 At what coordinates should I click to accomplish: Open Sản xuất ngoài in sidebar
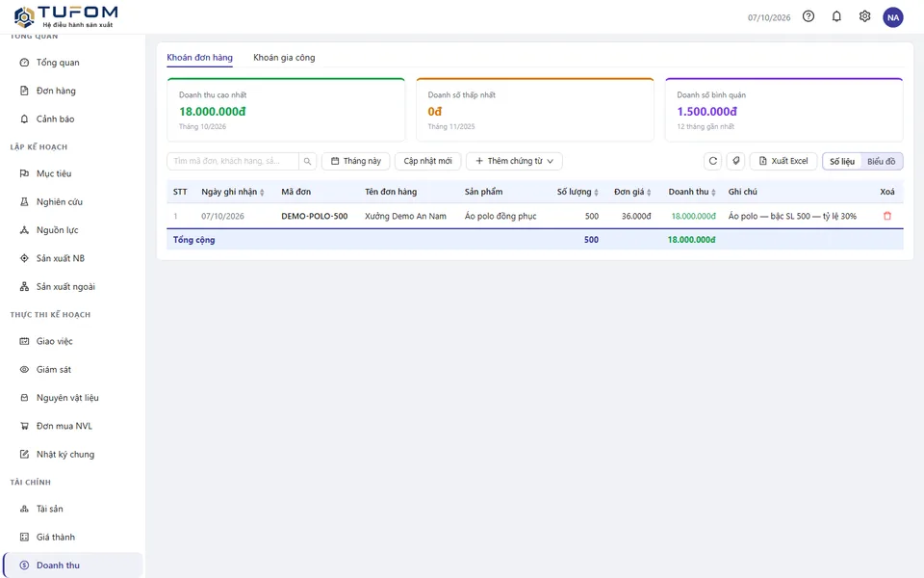point(72,287)
